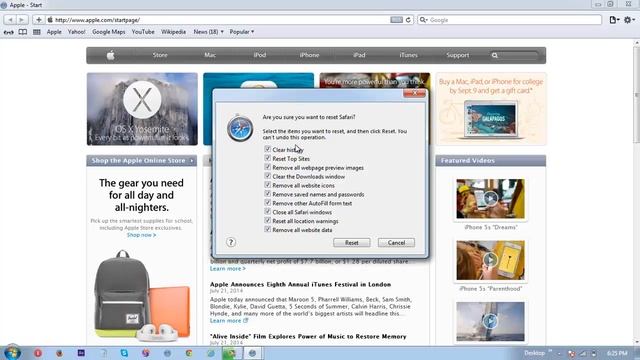The width and height of the screenshot is (640, 360).
Task: Open the Windows Start button
Action: [12, 353]
